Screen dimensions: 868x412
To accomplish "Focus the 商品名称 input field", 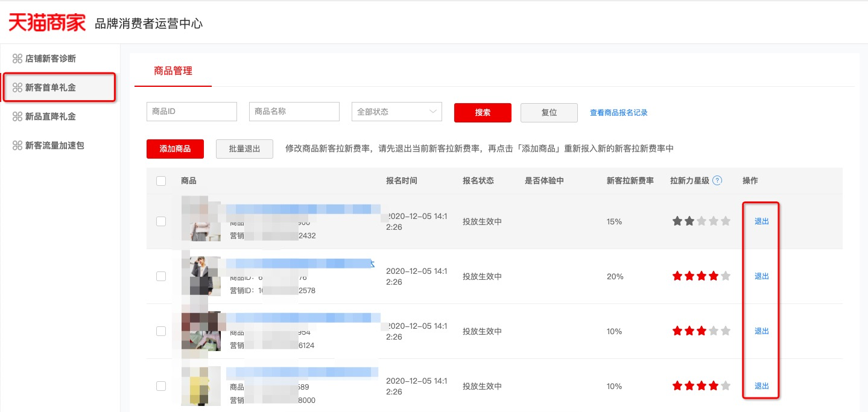I will [294, 112].
